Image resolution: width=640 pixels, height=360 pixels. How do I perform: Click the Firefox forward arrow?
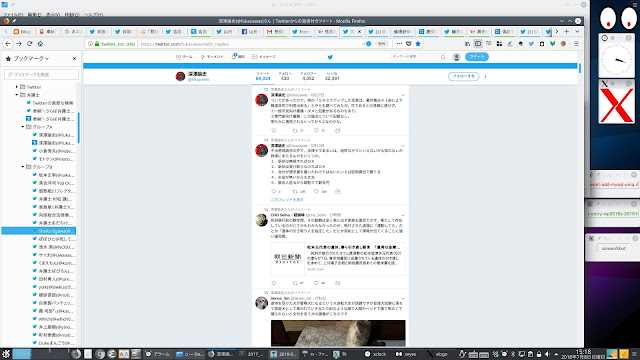point(19,44)
